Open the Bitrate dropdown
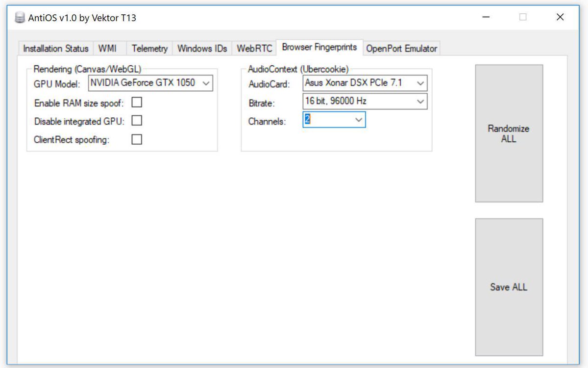 365,102
